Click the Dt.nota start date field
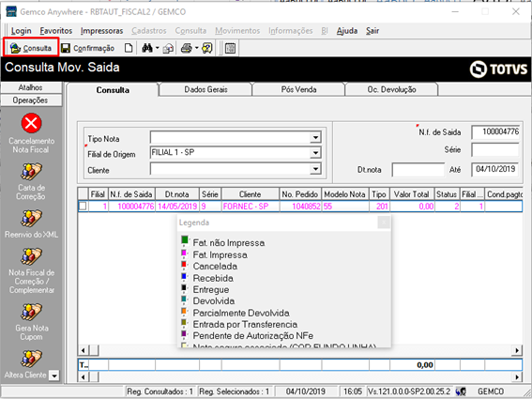Image resolution: width=532 pixels, height=399 pixels. (x=418, y=169)
